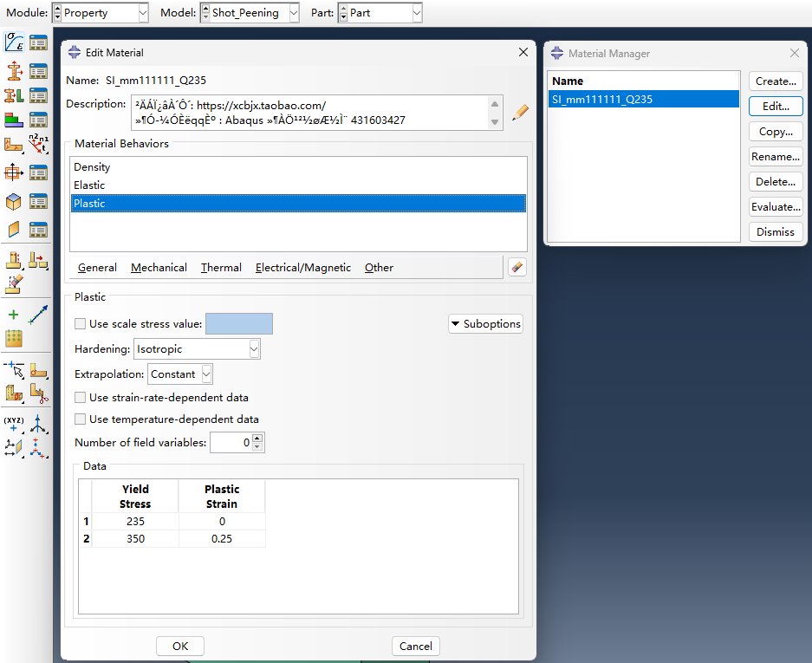Expand the Suboptions menu
The height and width of the screenshot is (663, 812).
tap(486, 324)
